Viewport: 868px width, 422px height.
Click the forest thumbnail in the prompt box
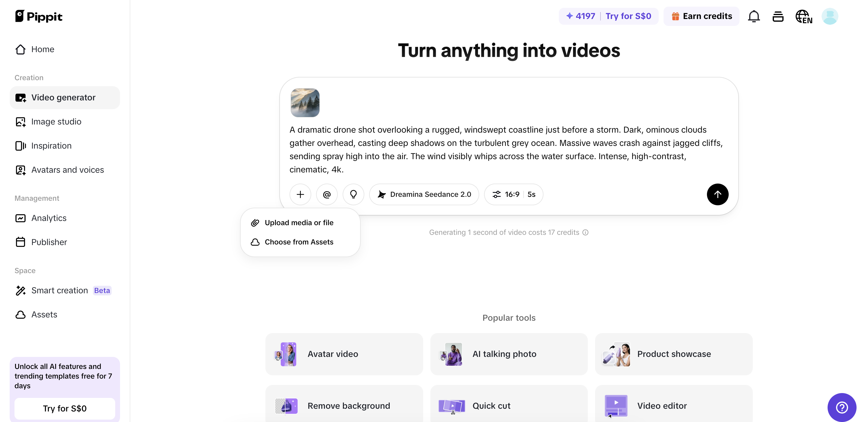tap(305, 103)
